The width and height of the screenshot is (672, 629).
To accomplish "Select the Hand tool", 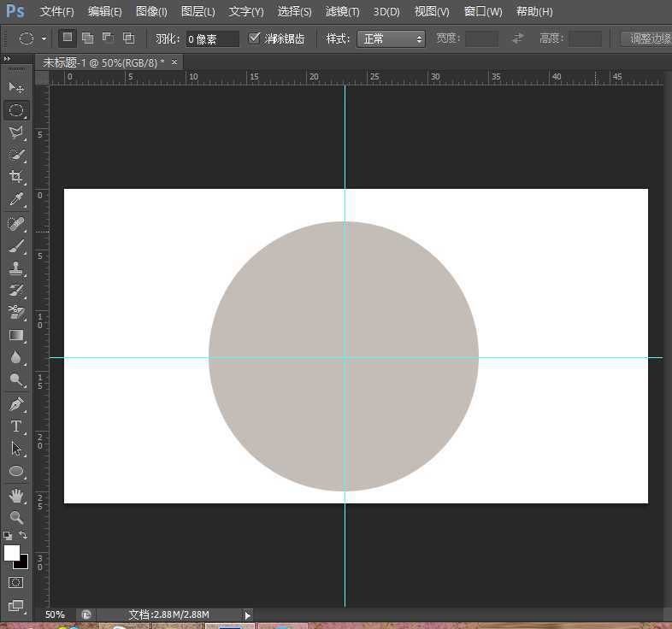I will click(16, 496).
